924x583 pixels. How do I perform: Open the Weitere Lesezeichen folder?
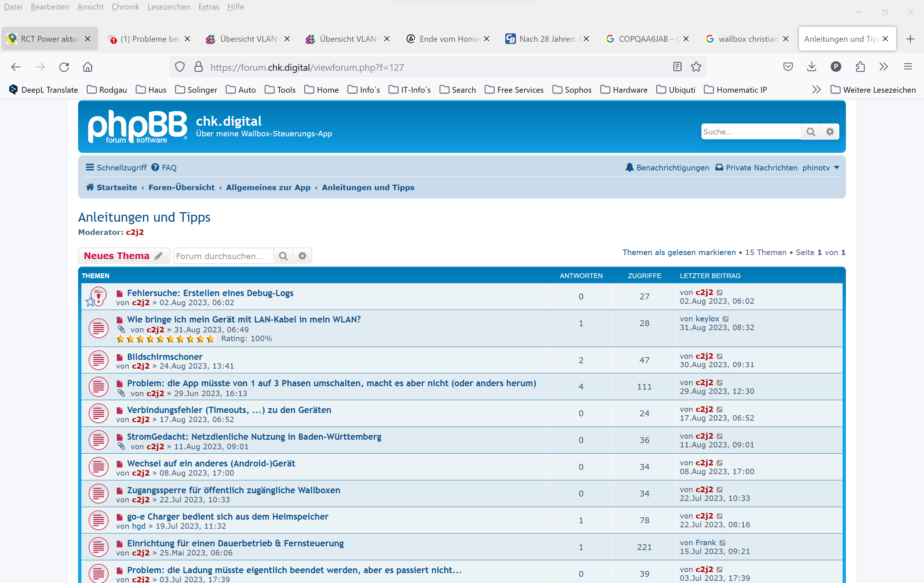873,90
